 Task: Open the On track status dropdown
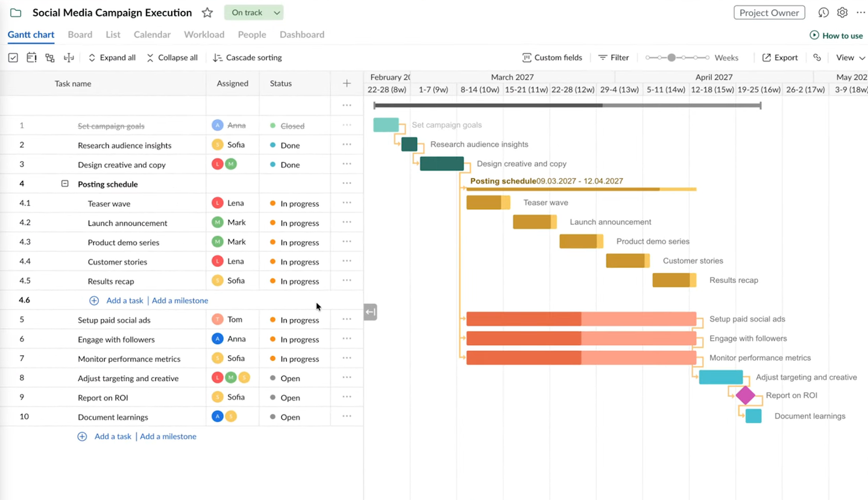click(254, 13)
